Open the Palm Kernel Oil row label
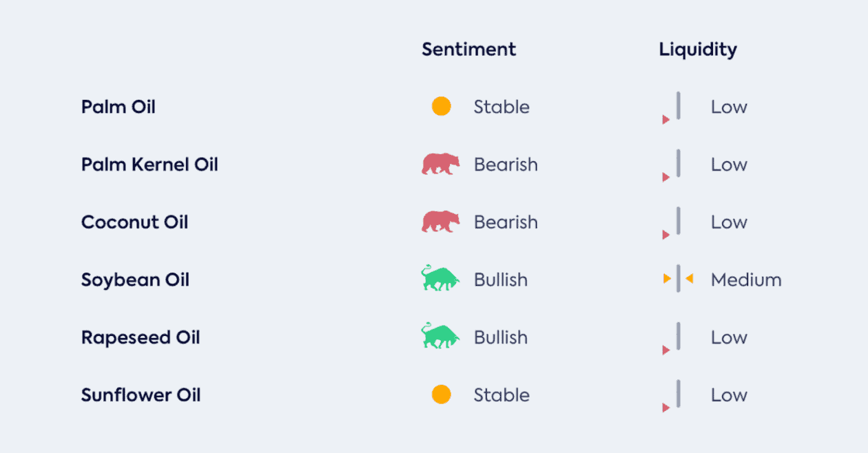Image resolution: width=868 pixels, height=453 pixels. coord(149,165)
